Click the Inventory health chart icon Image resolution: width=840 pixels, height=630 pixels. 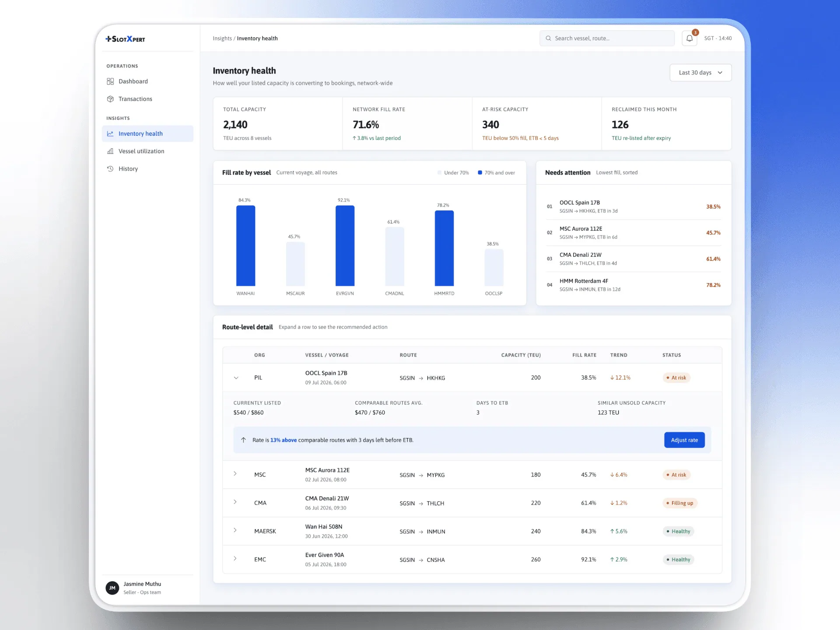coord(110,134)
